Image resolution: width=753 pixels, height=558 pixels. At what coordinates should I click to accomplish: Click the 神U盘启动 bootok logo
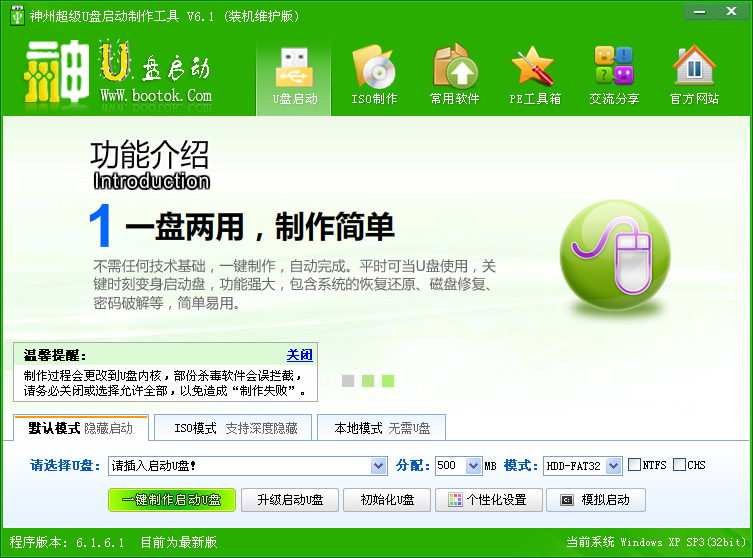(x=118, y=72)
